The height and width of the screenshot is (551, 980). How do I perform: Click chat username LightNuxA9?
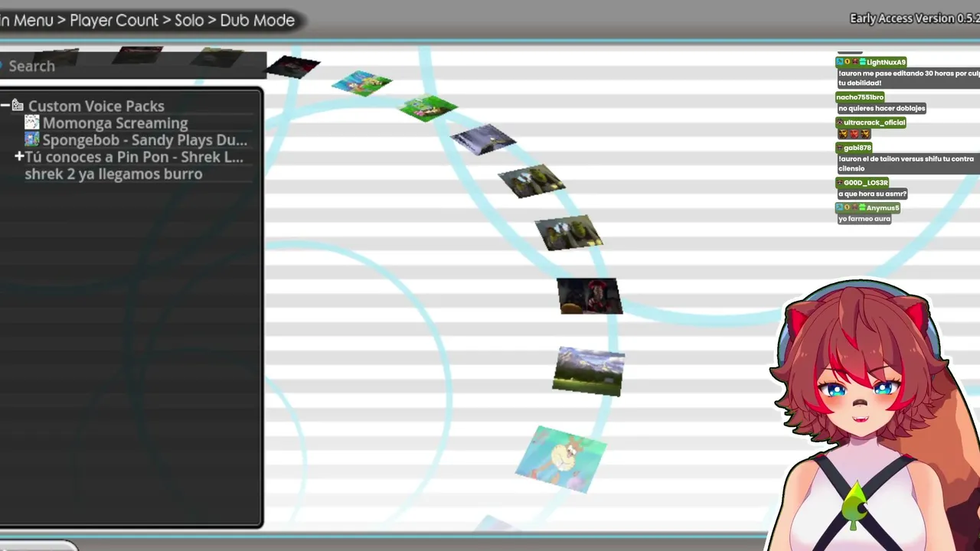886,62
